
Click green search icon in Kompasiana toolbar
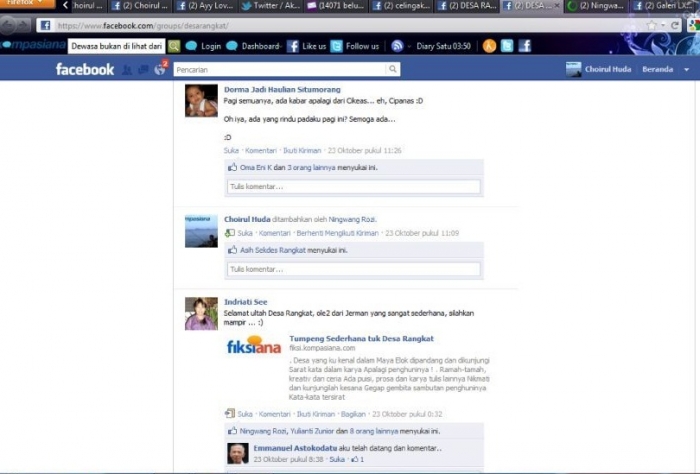pyautogui.click(x=174, y=46)
